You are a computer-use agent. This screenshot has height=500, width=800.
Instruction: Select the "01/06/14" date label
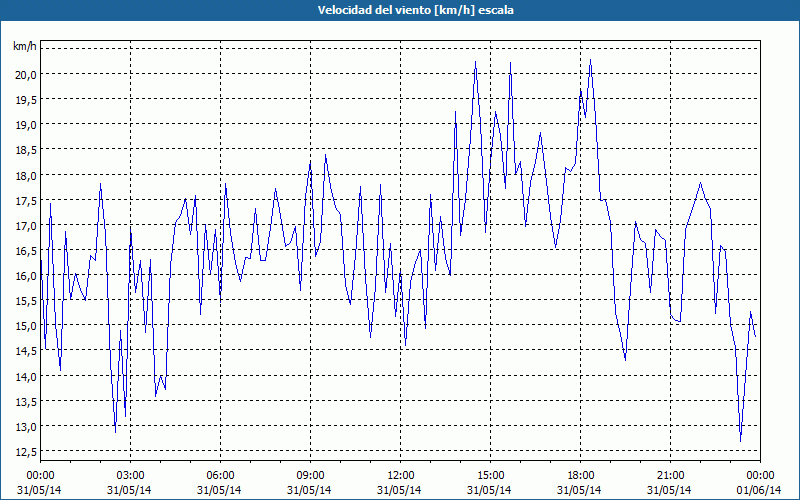coord(760,490)
